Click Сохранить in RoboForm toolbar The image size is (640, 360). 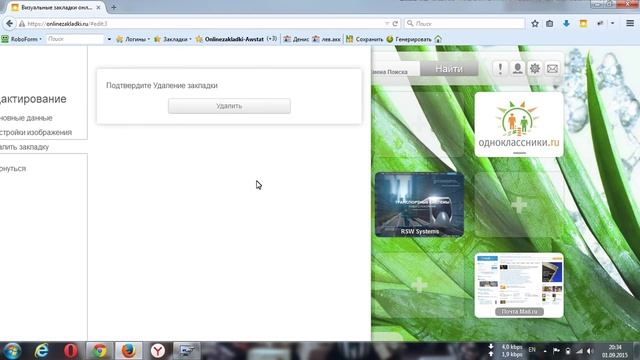click(x=364, y=39)
